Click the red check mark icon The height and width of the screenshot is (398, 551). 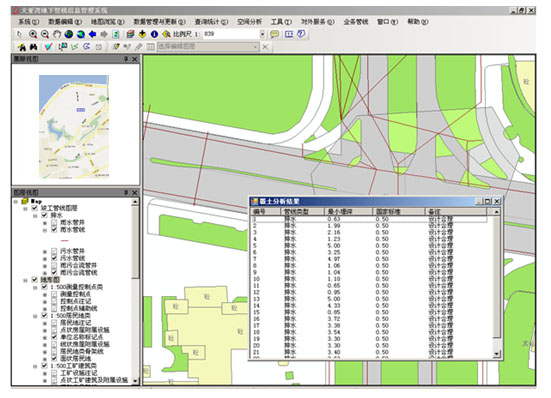point(49,46)
